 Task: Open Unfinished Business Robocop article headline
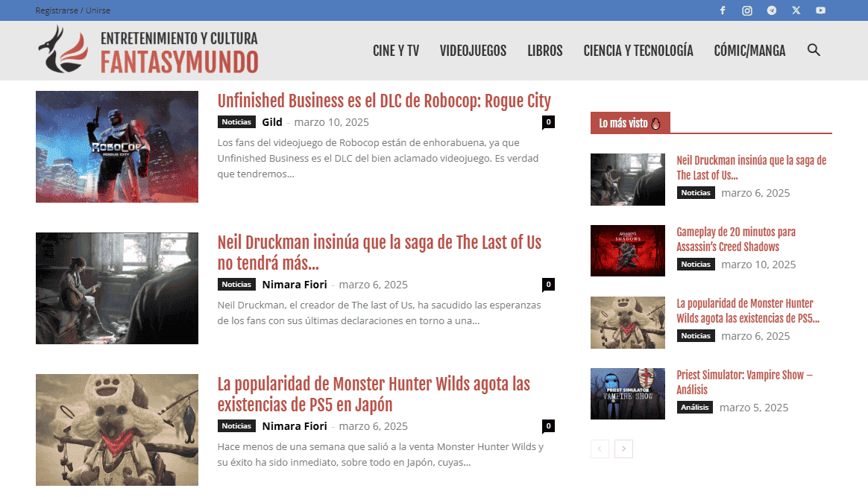384,101
